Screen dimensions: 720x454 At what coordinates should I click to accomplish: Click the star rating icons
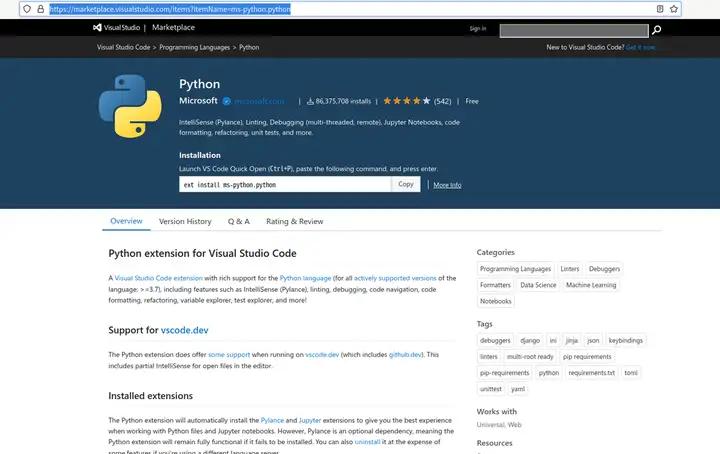(x=407, y=101)
